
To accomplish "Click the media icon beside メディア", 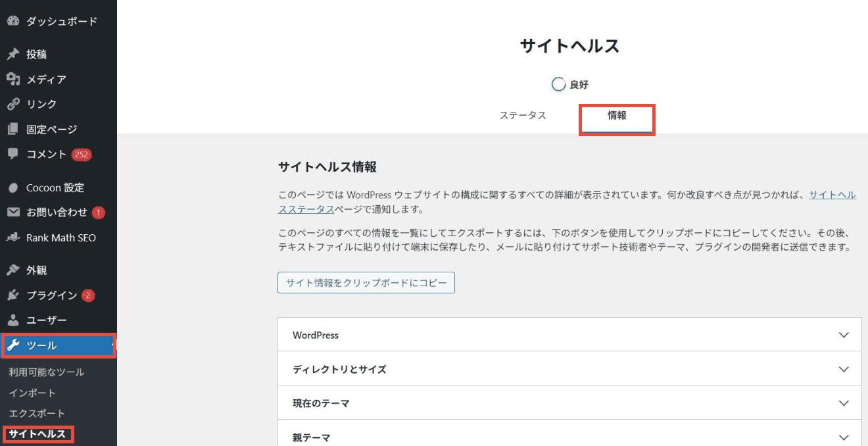I will (12, 79).
